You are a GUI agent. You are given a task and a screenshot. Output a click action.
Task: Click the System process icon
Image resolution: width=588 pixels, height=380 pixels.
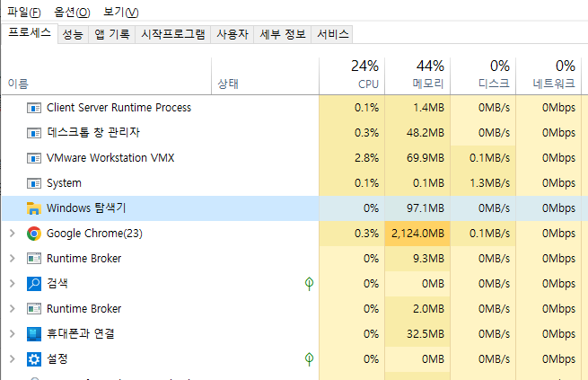[34, 183]
